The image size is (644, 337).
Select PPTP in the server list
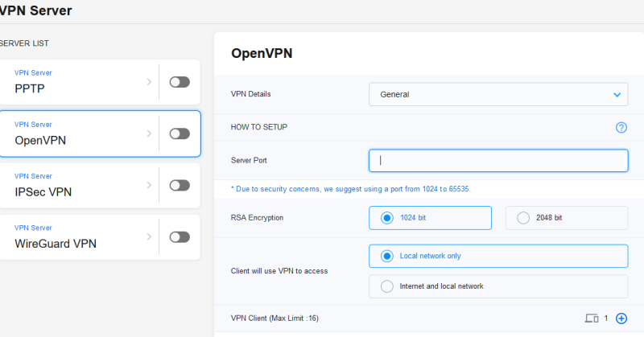point(79,82)
